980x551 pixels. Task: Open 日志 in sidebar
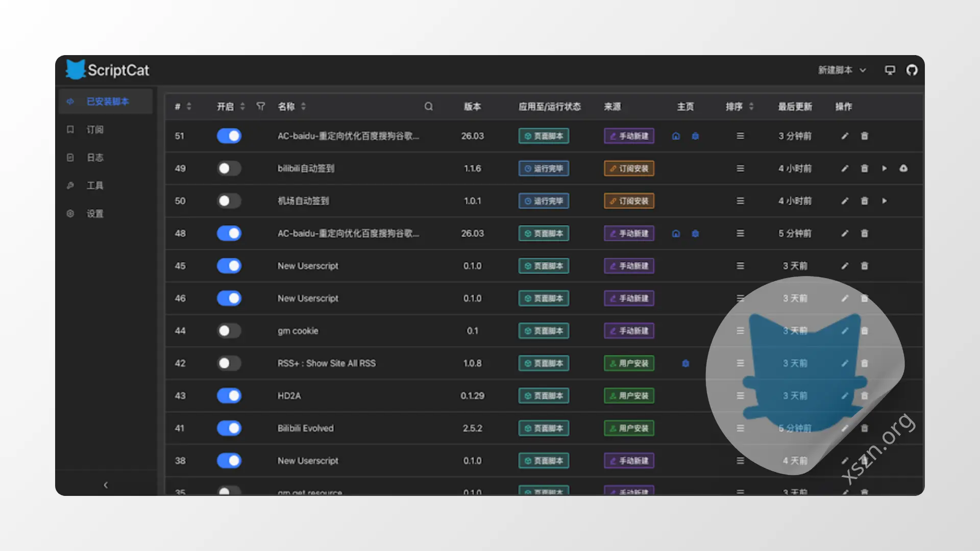pos(106,158)
